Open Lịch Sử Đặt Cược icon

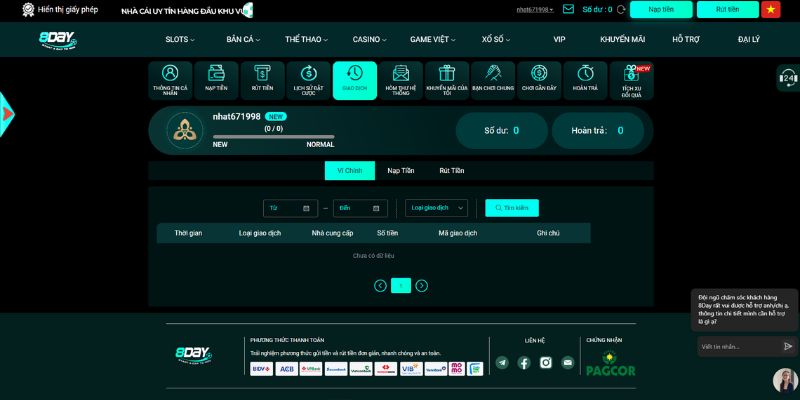click(309, 80)
